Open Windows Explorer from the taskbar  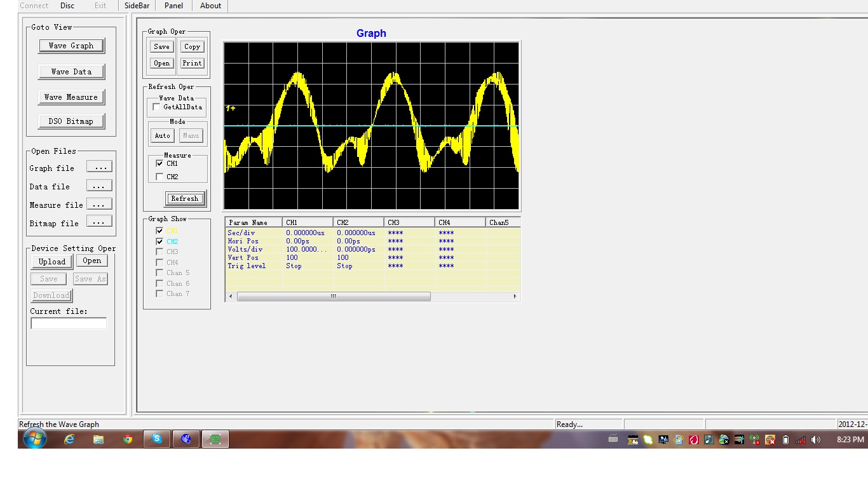click(98, 438)
